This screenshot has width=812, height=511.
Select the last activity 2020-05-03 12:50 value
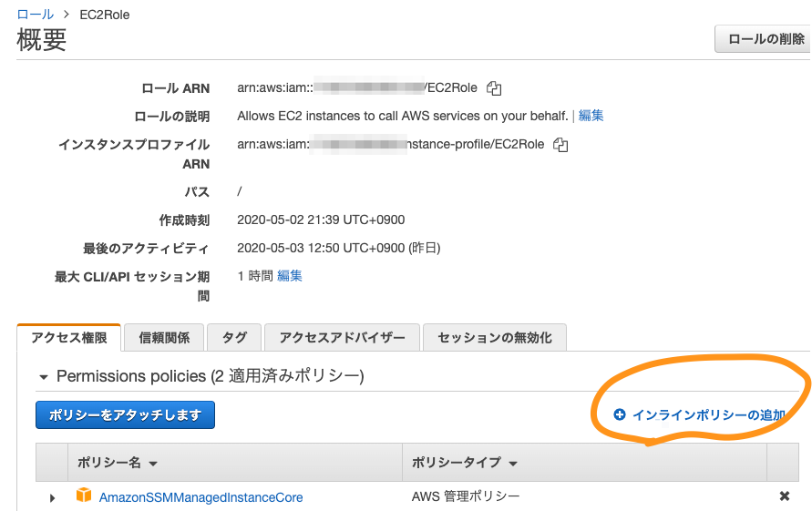(x=339, y=248)
